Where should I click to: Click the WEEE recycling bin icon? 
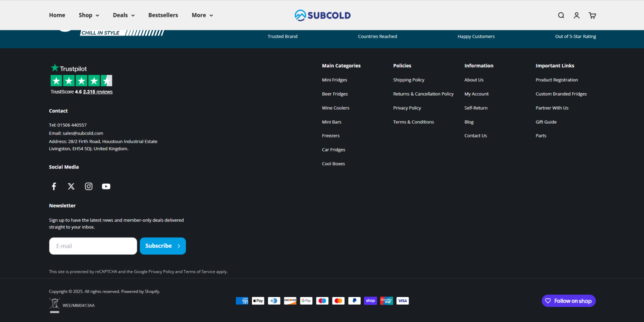point(54,305)
